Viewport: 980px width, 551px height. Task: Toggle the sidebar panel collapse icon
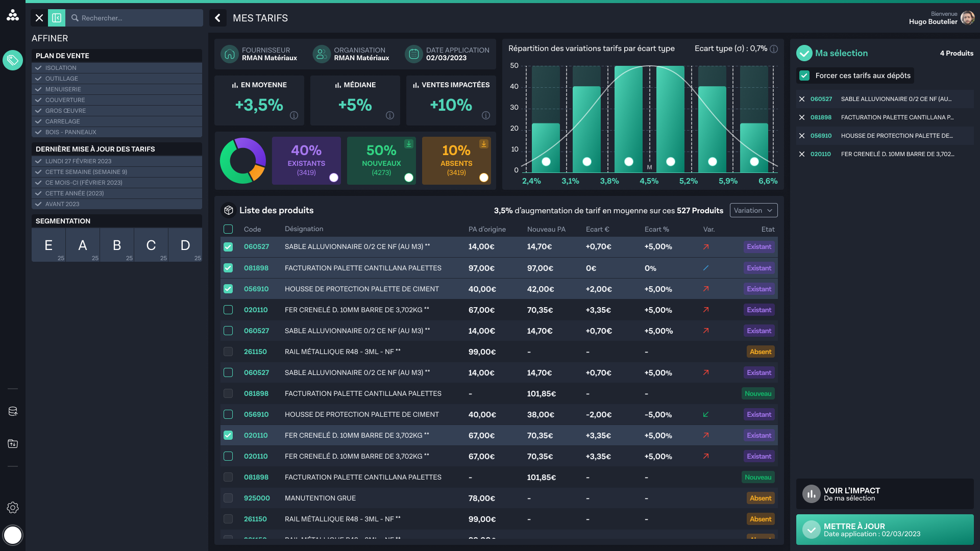(57, 18)
